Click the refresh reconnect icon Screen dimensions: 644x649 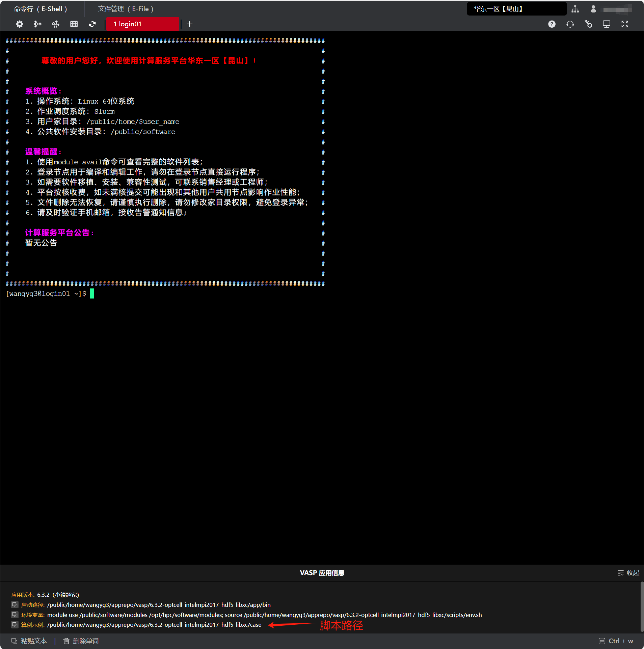pos(92,24)
